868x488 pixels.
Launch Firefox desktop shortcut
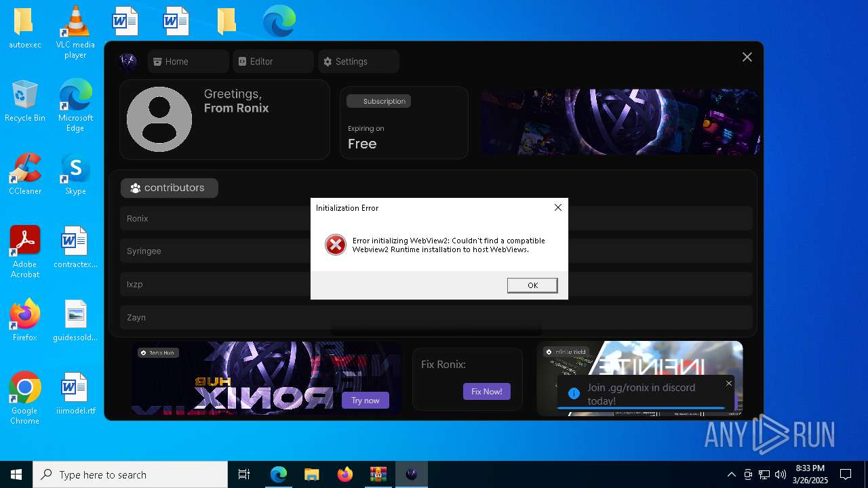(24, 321)
